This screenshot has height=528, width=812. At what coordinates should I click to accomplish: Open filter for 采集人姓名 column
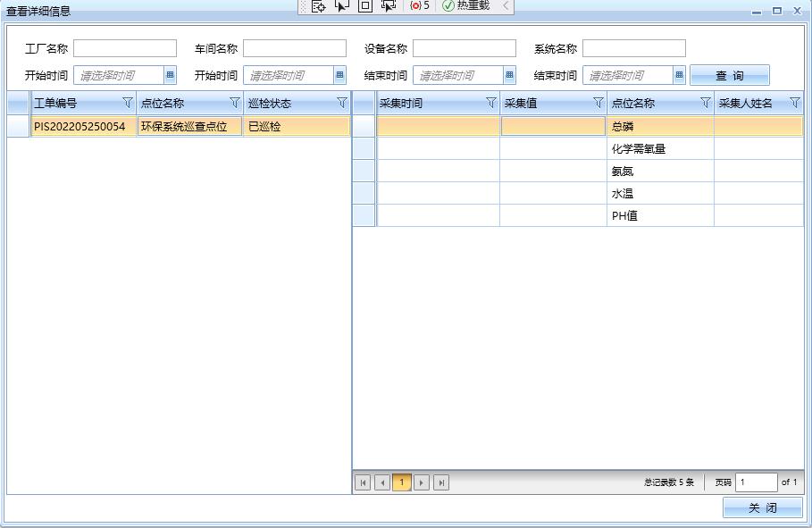(x=794, y=103)
